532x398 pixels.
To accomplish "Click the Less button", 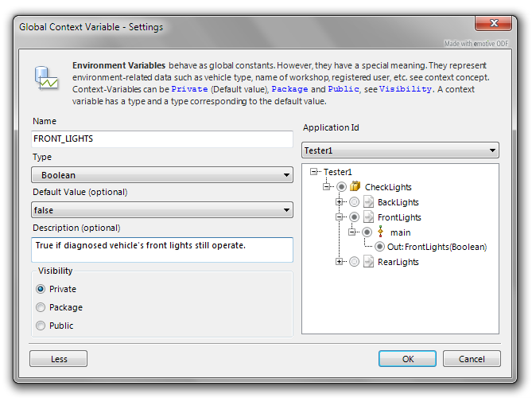I will coord(59,359).
